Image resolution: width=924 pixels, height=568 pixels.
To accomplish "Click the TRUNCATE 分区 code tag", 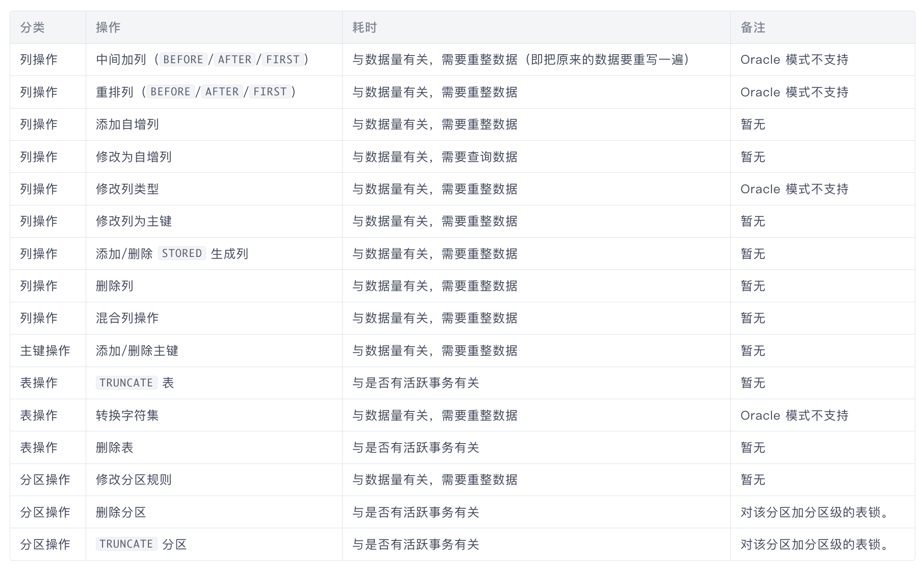I will 126,544.
